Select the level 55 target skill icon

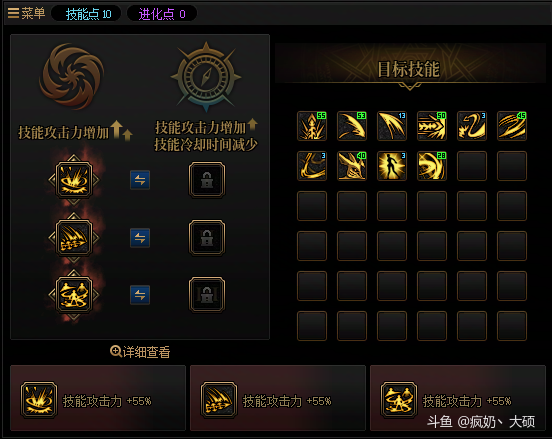pos(312,126)
